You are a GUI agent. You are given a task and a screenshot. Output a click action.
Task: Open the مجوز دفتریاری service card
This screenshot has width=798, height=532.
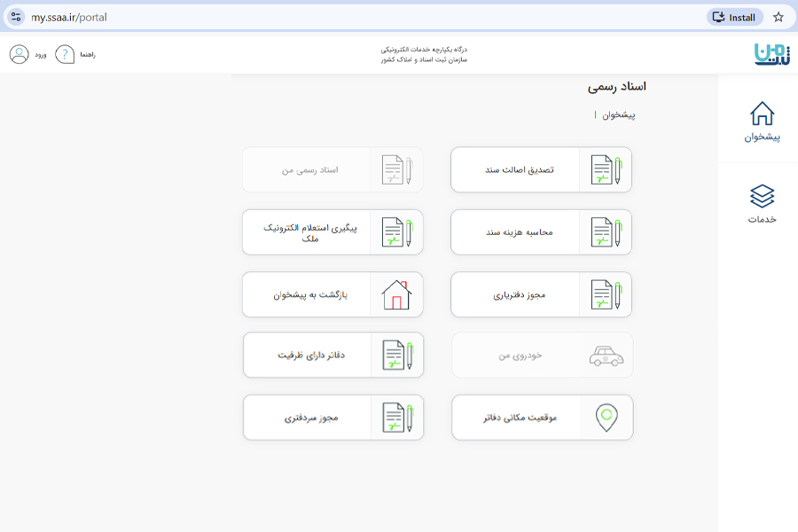542,293
